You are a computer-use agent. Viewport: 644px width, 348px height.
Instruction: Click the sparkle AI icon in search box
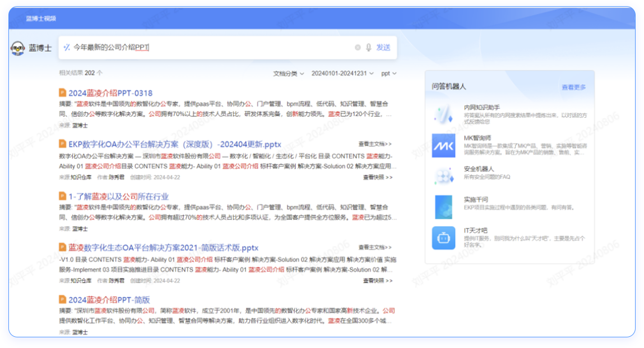coord(67,47)
